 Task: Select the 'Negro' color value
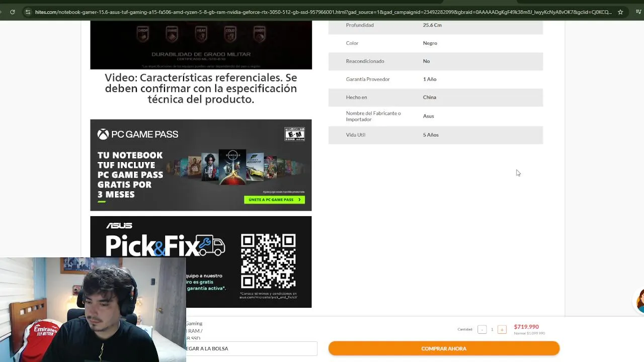(x=430, y=43)
